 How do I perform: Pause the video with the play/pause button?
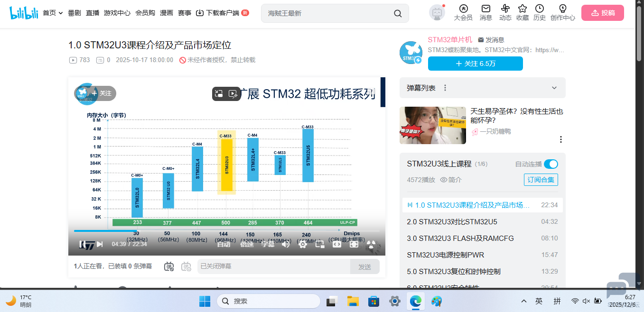[83, 244]
